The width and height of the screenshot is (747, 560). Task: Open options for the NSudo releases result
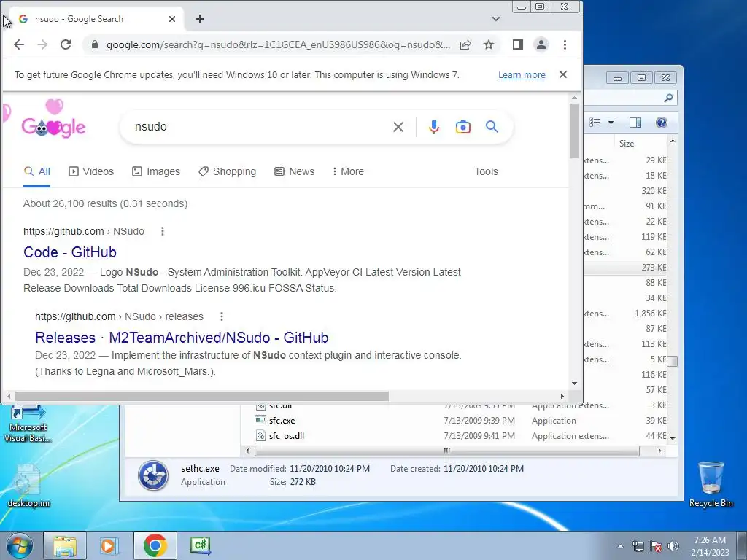pos(222,316)
